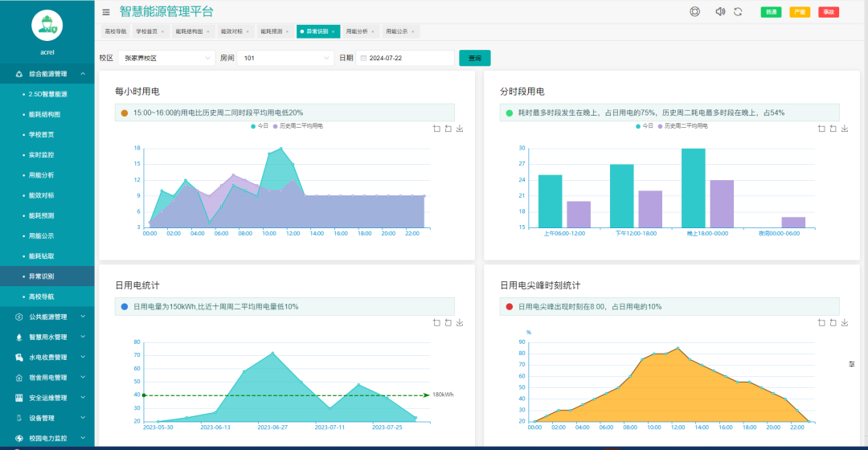Mute alerts with the speaker icon
The image size is (868, 450).
click(x=719, y=11)
